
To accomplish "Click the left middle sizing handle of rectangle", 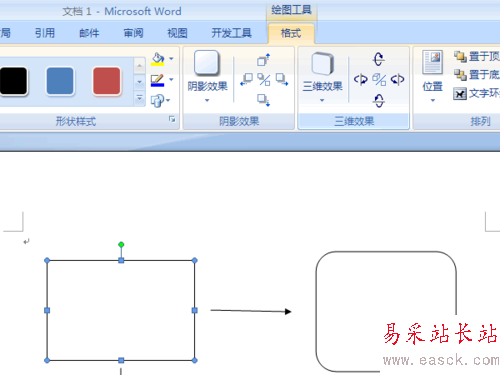I will coord(47,310).
